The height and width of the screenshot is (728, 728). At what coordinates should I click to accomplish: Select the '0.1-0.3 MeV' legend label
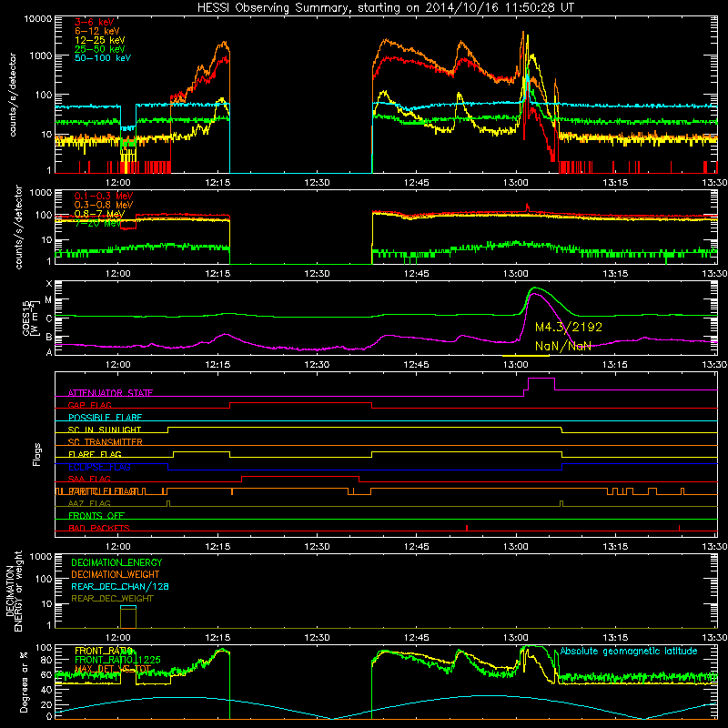point(104,196)
